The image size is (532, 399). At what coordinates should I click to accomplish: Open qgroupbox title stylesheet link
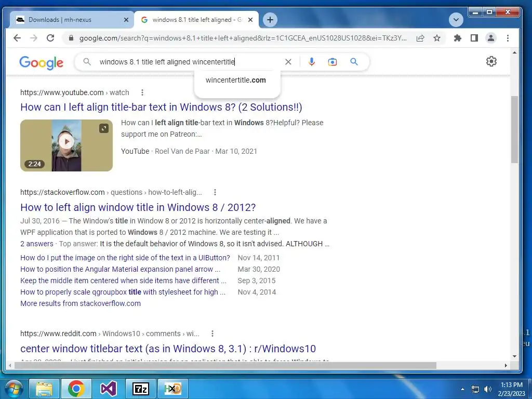tap(123, 292)
